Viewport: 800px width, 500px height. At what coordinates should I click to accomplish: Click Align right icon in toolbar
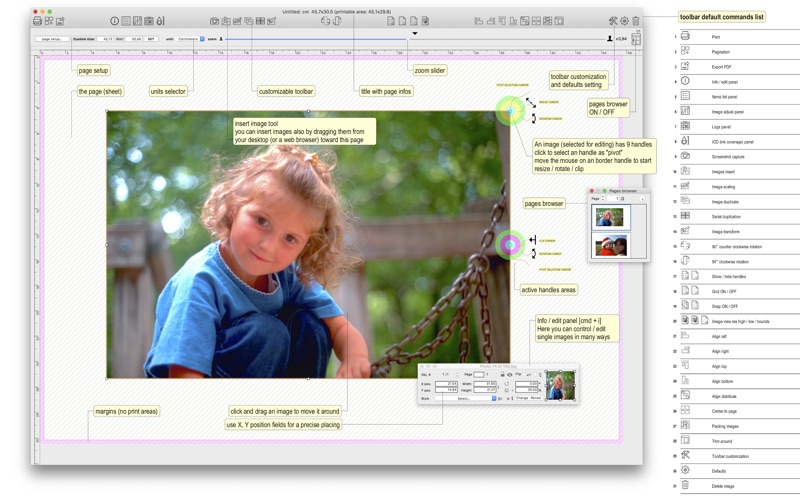point(491,21)
